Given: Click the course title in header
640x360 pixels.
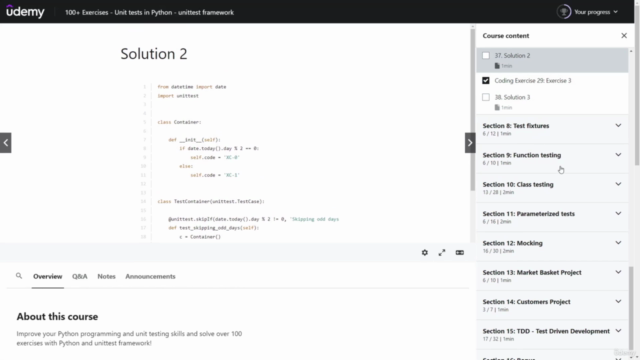Looking at the screenshot, I should pos(149,12).
